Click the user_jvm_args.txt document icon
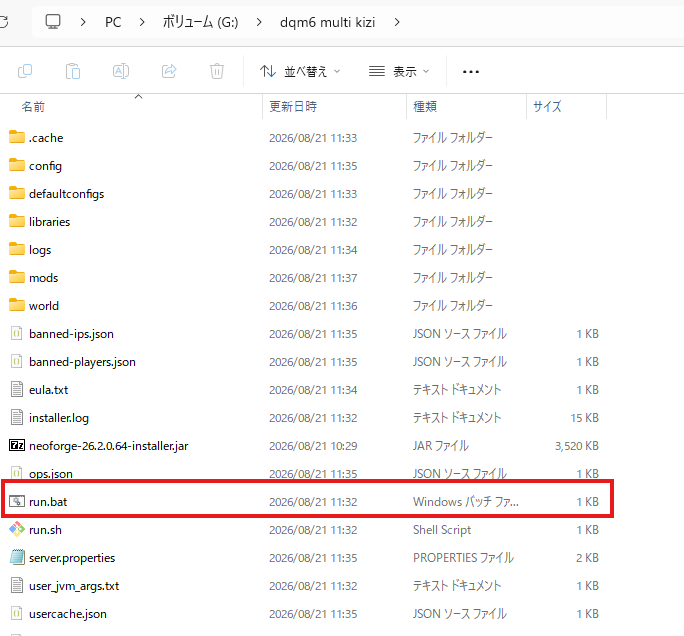This screenshot has height=636, width=684. [x=17, y=585]
